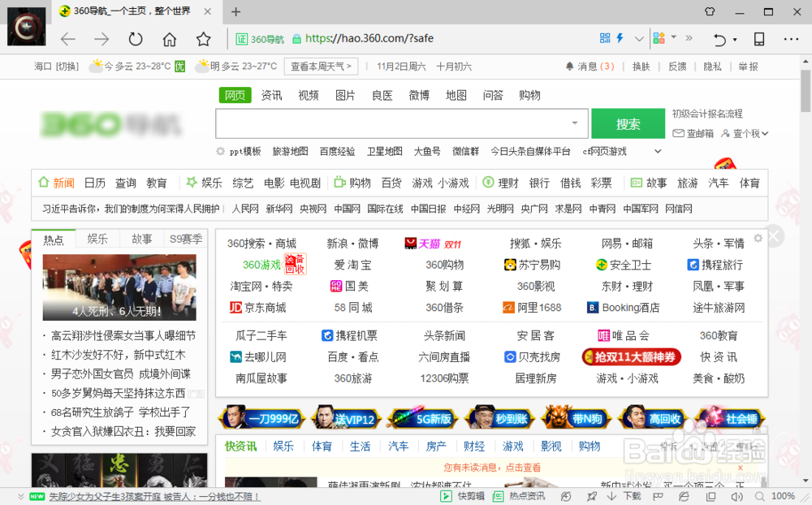This screenshot has height=505, width=812.
Task: Switch to the S9赛季 news tab
Action: point(186,239)
